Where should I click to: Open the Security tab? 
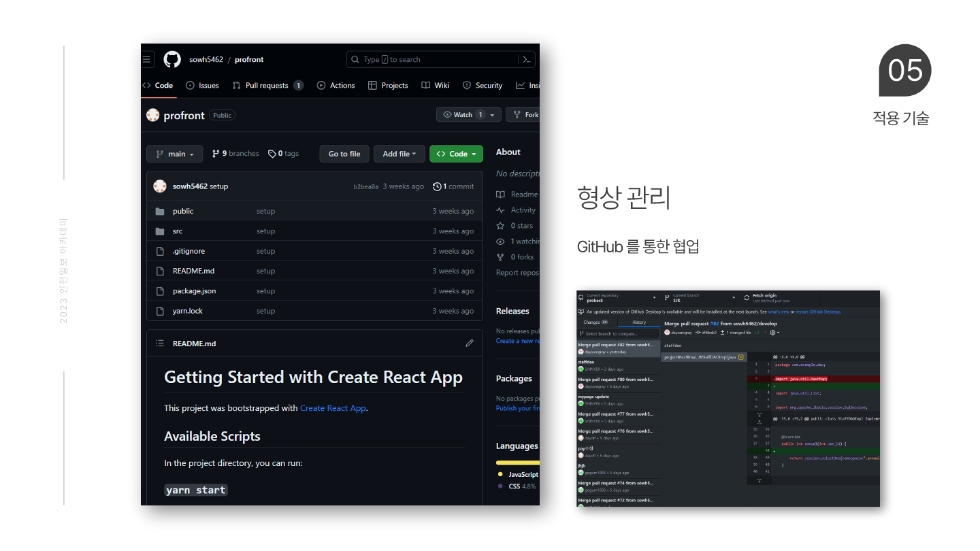(x=483, y=86)
